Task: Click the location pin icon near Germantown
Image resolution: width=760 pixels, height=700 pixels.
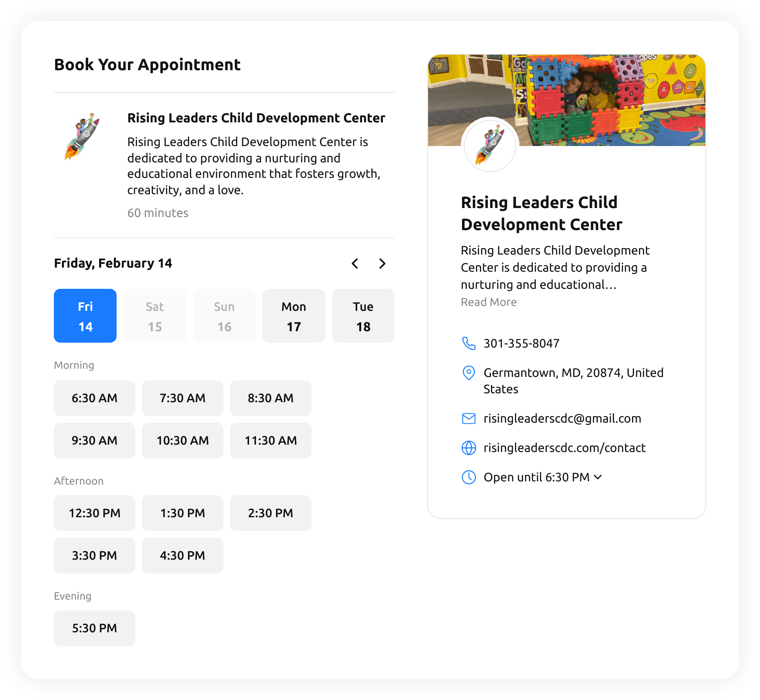Action: click(x=468, y=373)
